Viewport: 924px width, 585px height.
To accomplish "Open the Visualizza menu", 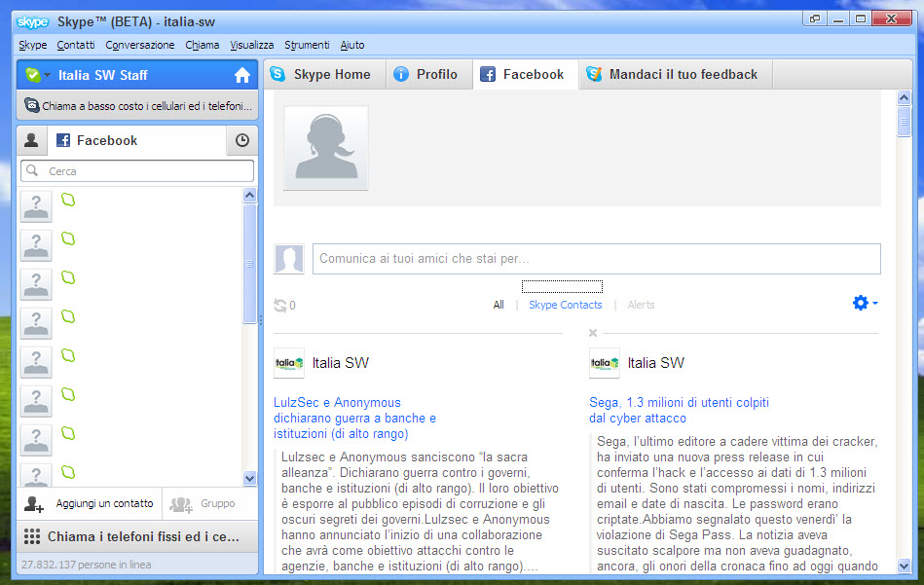I will 251,45.
